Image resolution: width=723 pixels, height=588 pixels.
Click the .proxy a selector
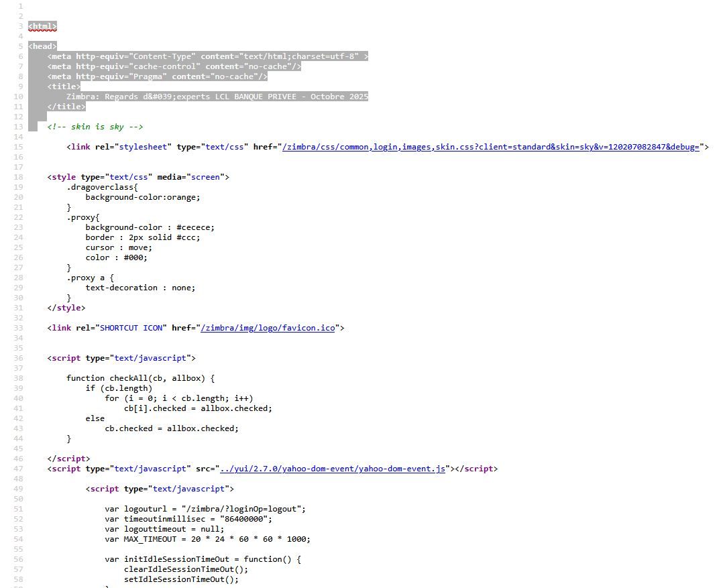[x=90, y=278]
